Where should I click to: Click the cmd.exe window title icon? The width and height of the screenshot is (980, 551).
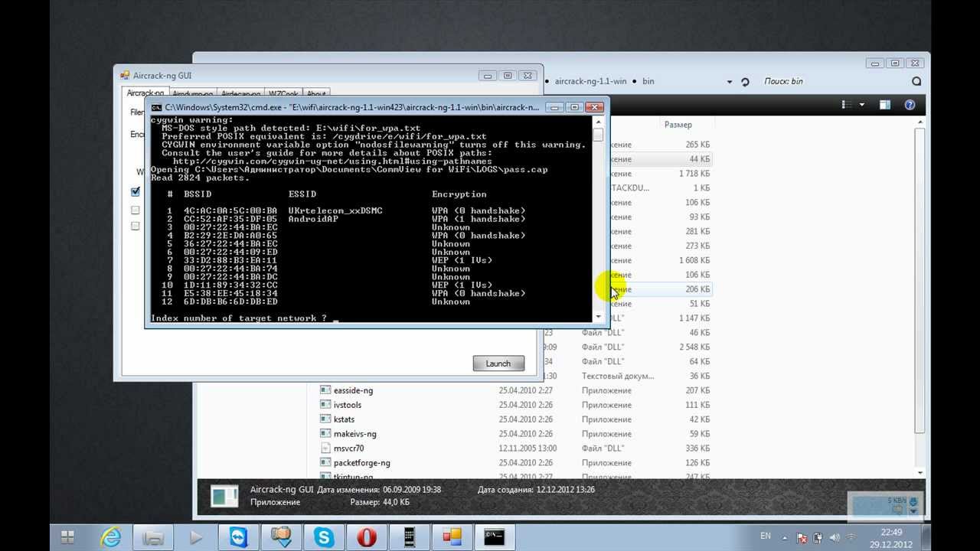(156, 108)
